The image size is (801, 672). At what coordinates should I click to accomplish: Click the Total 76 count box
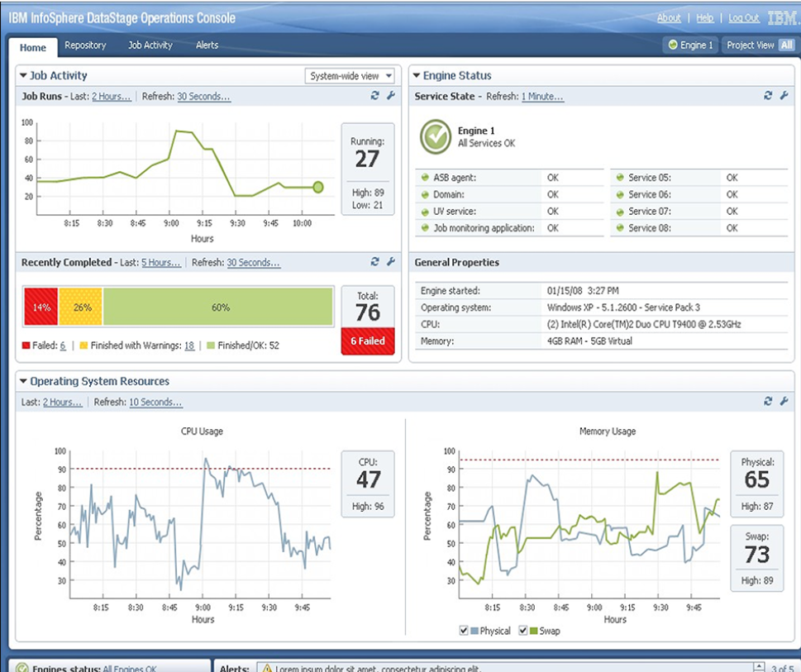(368, 307)
